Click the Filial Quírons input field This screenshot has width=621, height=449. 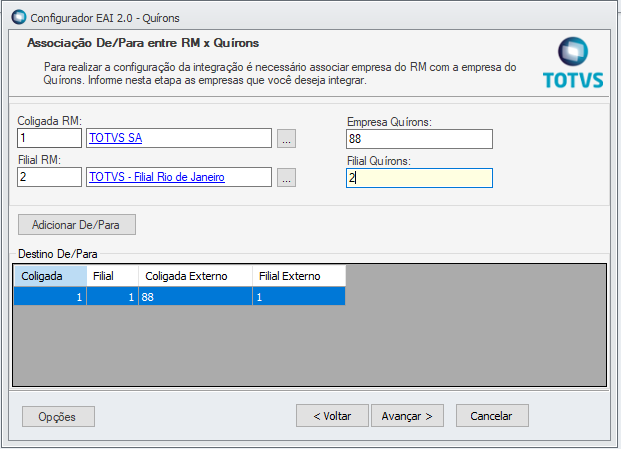coord(419,178)
